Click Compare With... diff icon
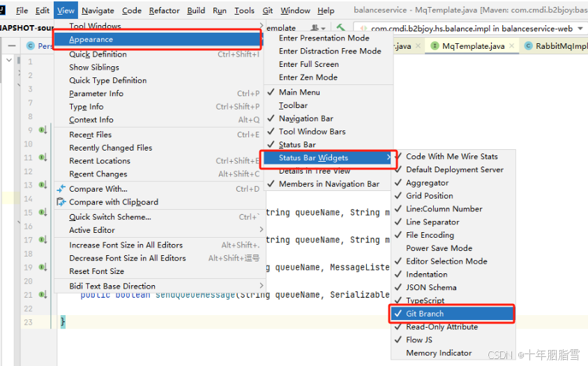Screen dimensions: 588x366 (61, 189)
